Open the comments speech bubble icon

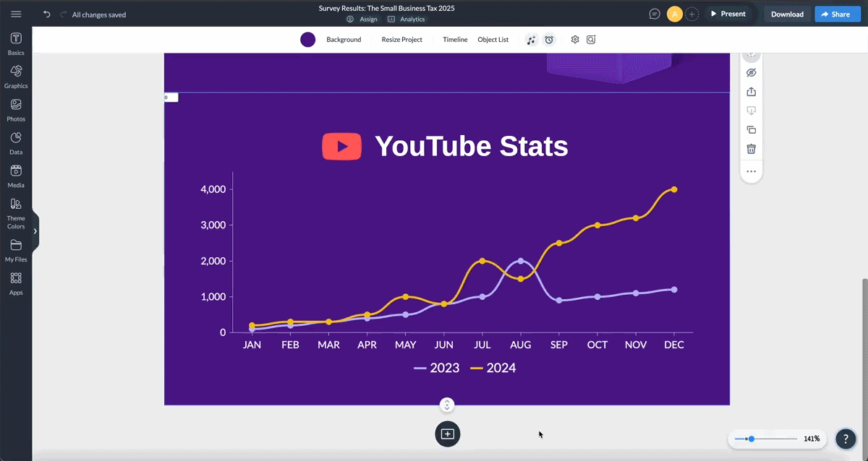[655, 14]
